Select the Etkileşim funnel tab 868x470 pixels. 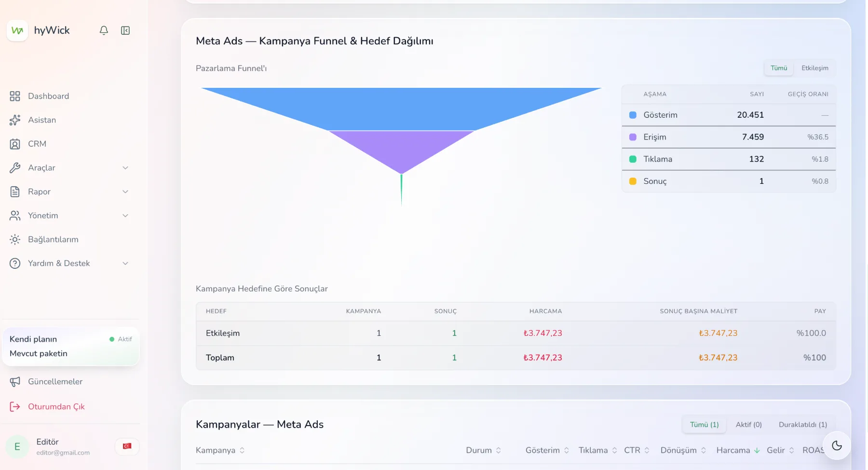815,68
